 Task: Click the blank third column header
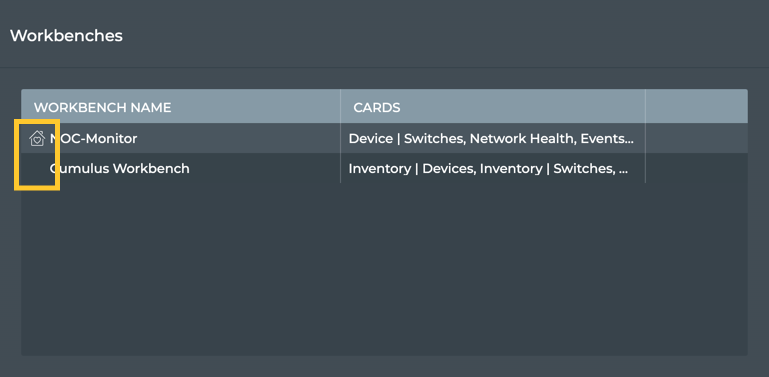(696, 106)
